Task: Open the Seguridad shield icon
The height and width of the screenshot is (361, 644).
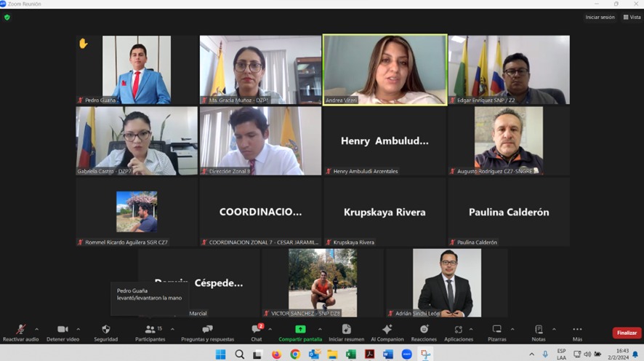Action: (105, 330)
